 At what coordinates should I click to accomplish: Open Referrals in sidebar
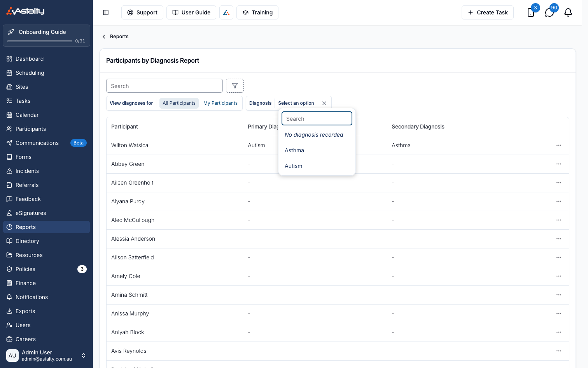click(x=46, y=185)
